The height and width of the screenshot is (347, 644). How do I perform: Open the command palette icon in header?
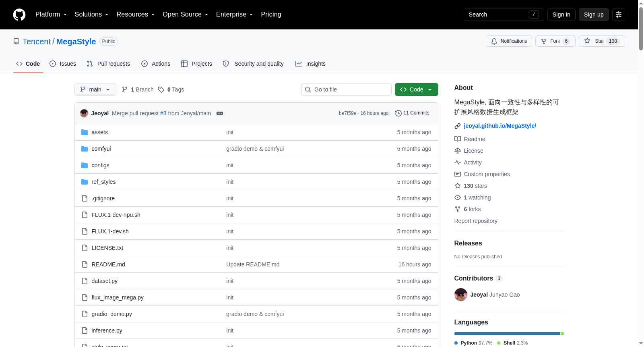tap(619, 15)
